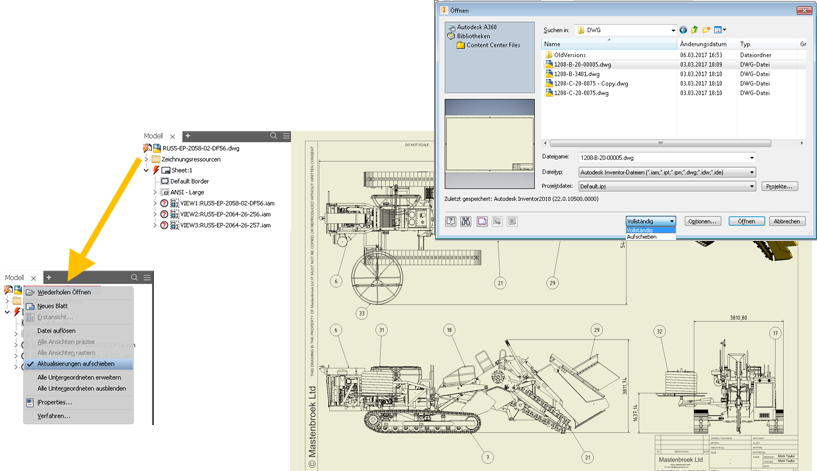Expand VIEW3:RUSS-EP-2064-26-257.iam node
The width and height of the screenshot is (817, 471).
(155, 225)
